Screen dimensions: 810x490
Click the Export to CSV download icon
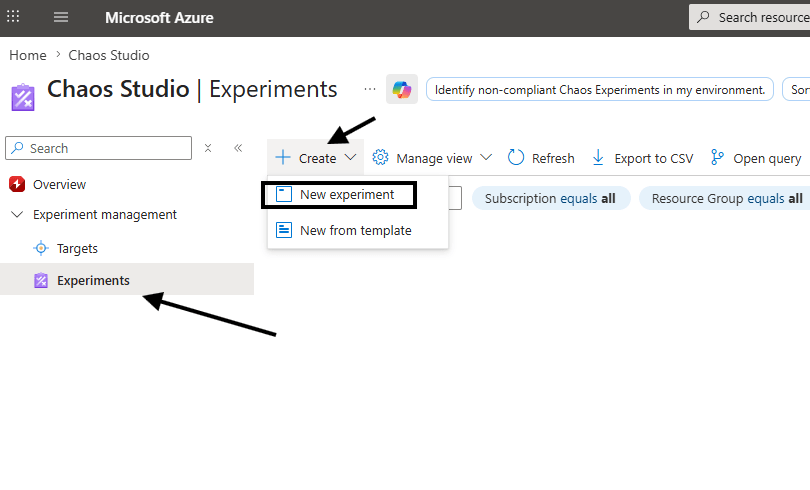pyautogui.click(x=598, y=158)
